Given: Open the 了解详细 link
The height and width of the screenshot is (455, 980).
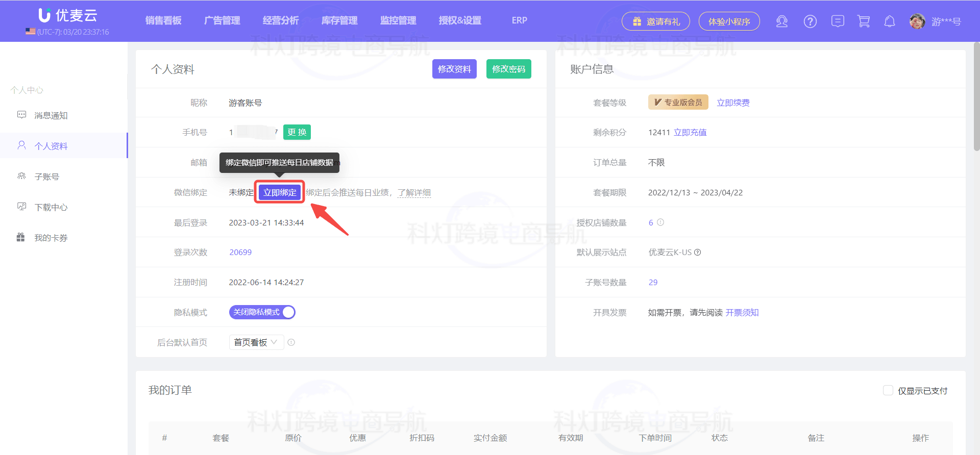Looking at the screenshot, I should 414,192.
